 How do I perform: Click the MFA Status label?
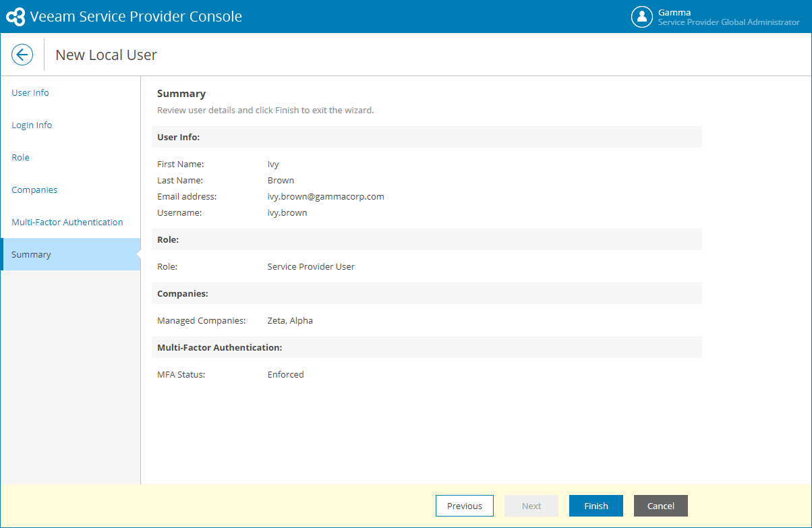point(181,374)
